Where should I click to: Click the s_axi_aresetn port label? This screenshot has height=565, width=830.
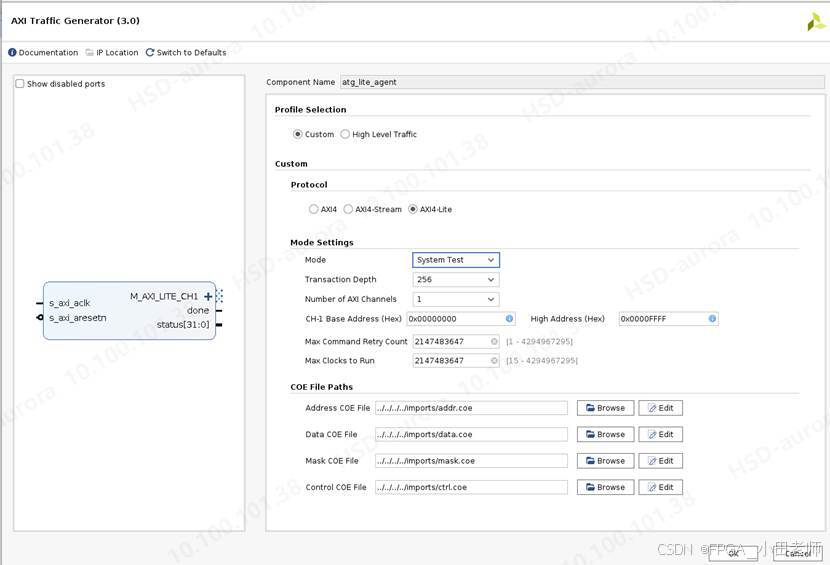[x=77, y=318]
